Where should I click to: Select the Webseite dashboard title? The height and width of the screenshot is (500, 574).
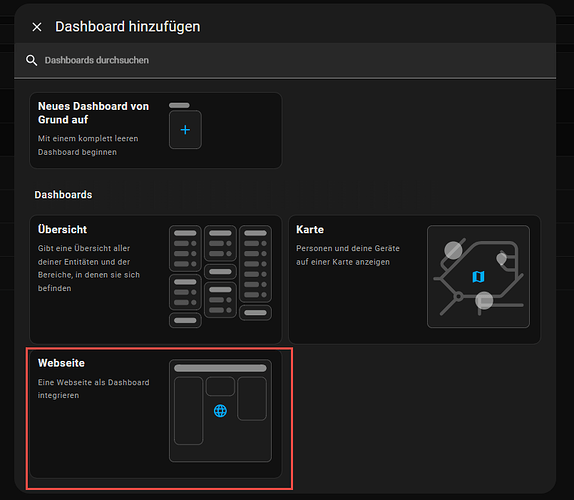pyautogui.click(x=61, y=363)
